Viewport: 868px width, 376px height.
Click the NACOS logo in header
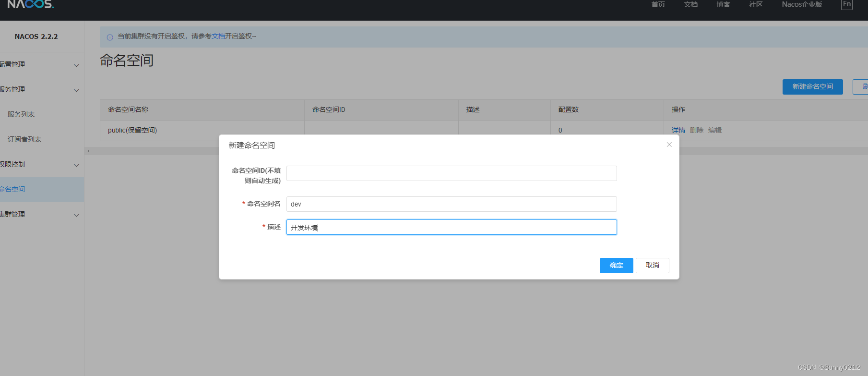[30, 4]
